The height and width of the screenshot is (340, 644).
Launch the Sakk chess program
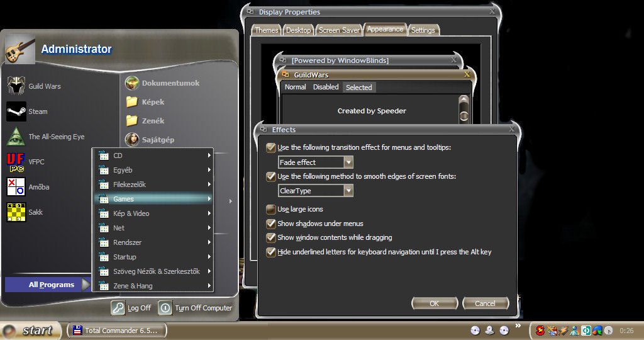coord(35,212)
